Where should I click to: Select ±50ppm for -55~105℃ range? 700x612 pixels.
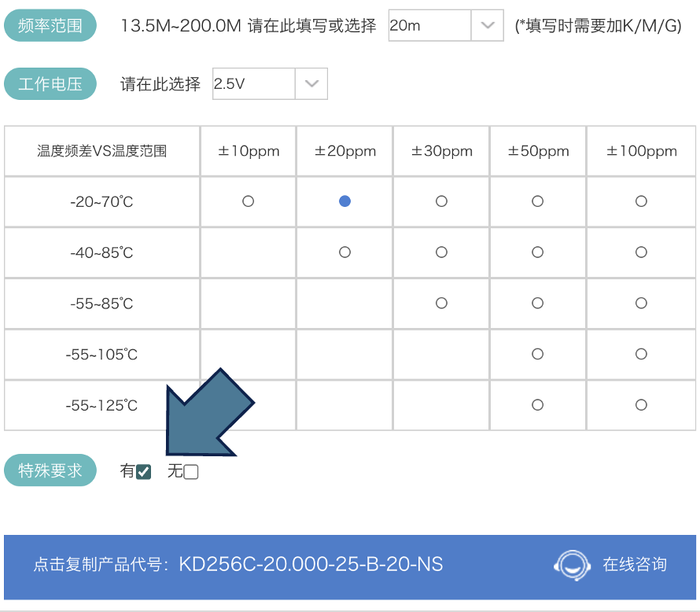coord(538,354)
